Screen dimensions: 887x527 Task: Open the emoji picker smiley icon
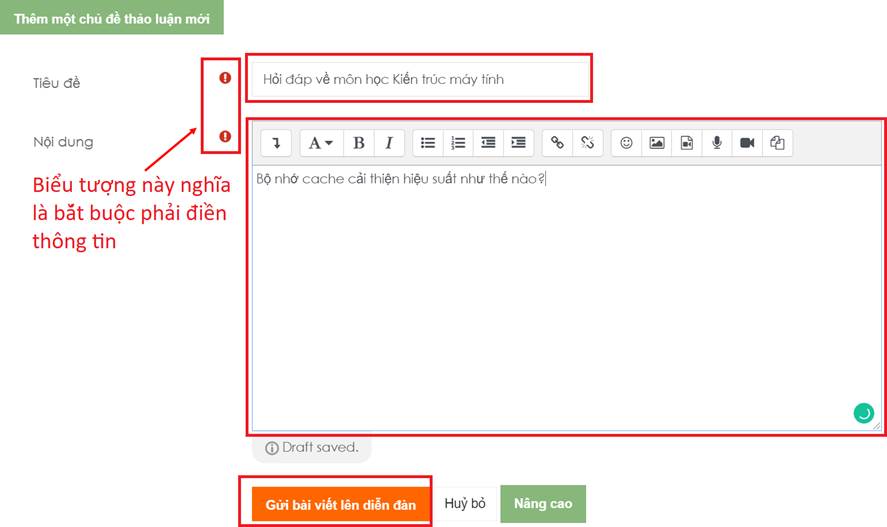click(626, 142)
